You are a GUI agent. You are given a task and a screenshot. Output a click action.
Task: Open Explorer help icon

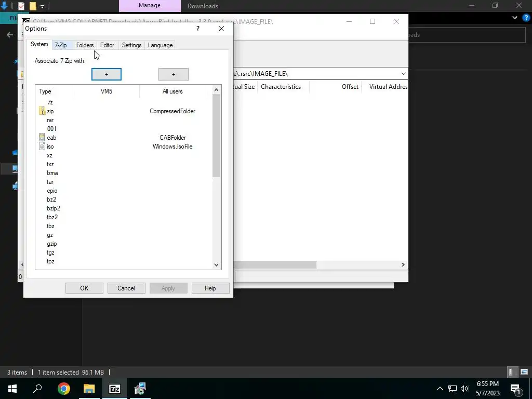click(526, 18)
